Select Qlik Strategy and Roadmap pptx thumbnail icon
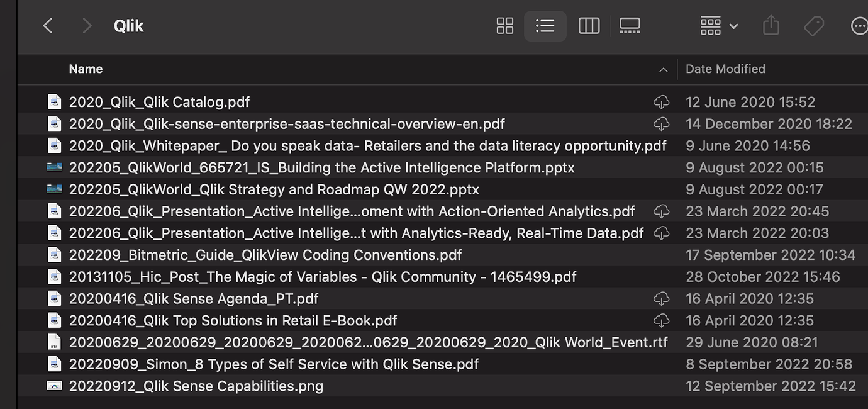This screenshot has height=409, width=868. coord(55,189)
